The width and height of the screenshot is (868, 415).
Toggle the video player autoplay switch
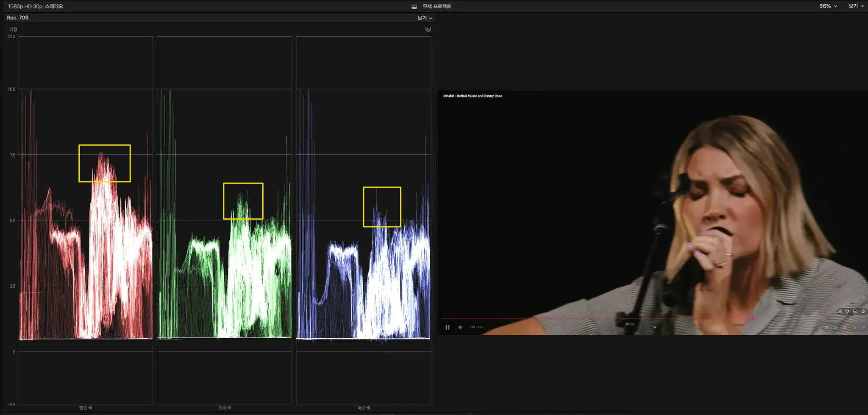tap(827, 327)
